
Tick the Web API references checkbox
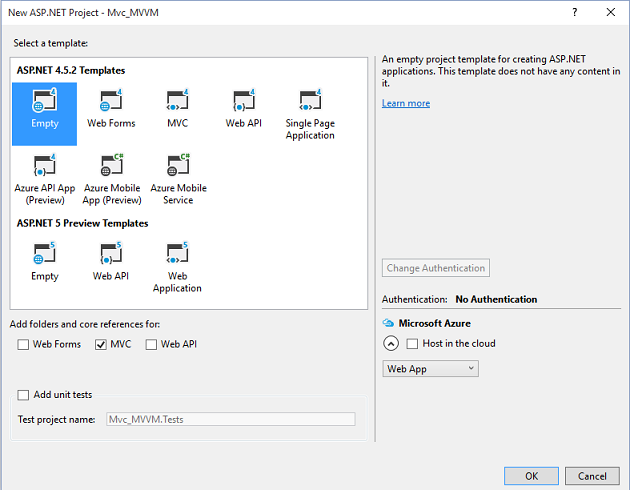[151, 345]
